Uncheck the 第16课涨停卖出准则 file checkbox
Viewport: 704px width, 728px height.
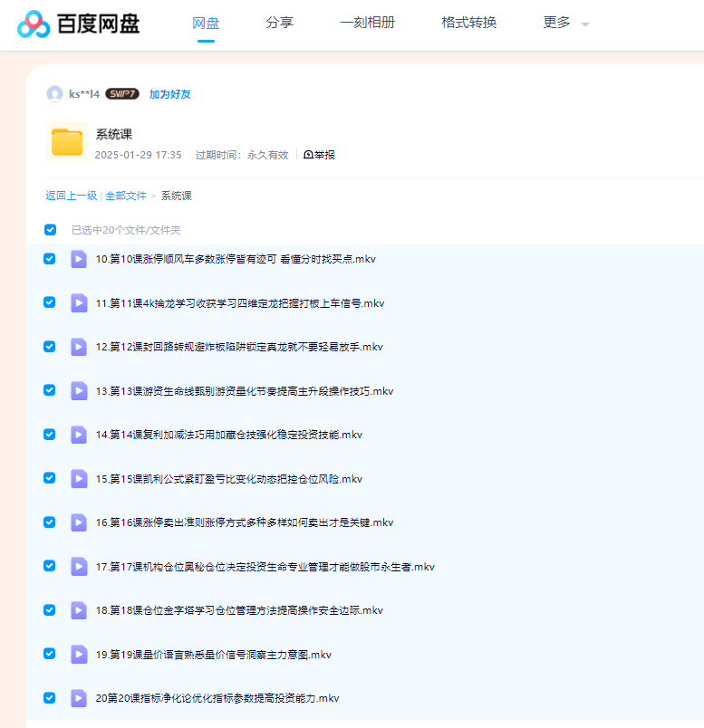(49, 522)
